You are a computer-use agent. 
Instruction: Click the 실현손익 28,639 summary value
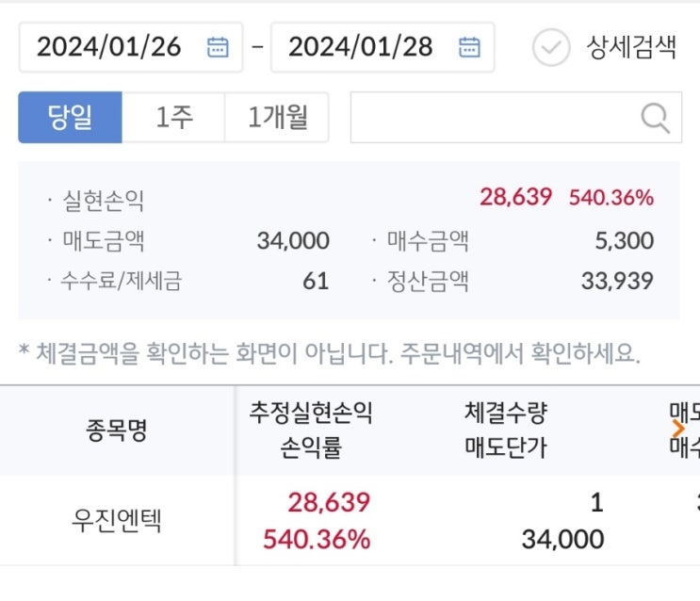[x=515, y=197]
